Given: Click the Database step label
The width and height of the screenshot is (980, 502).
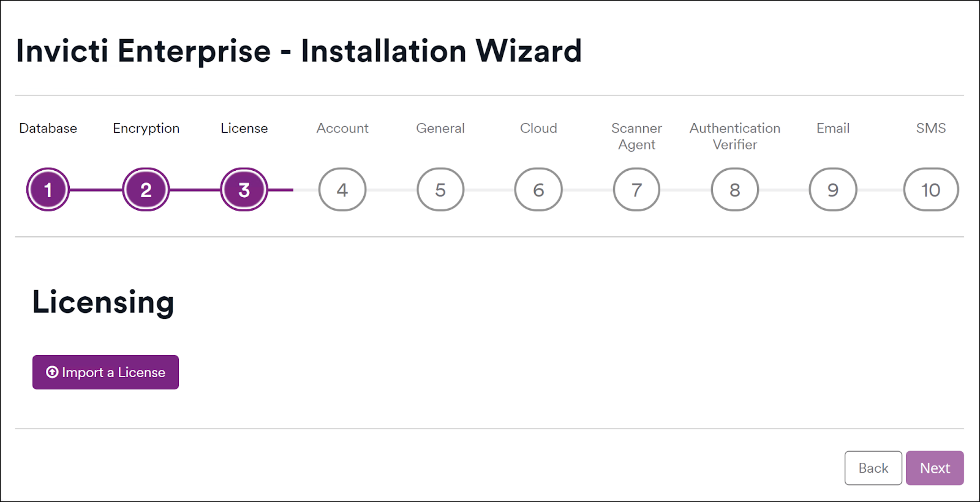Looking at the screenshot, I should 48,129.
